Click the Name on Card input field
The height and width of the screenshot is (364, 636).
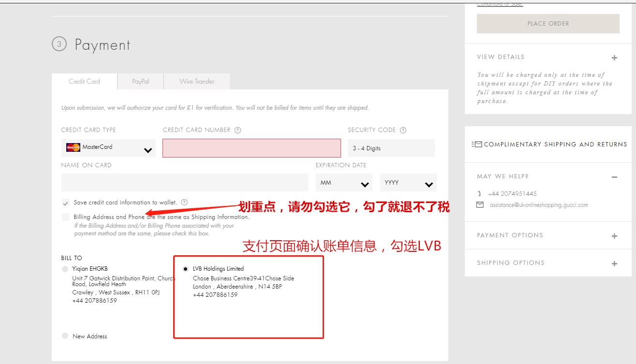184,182
